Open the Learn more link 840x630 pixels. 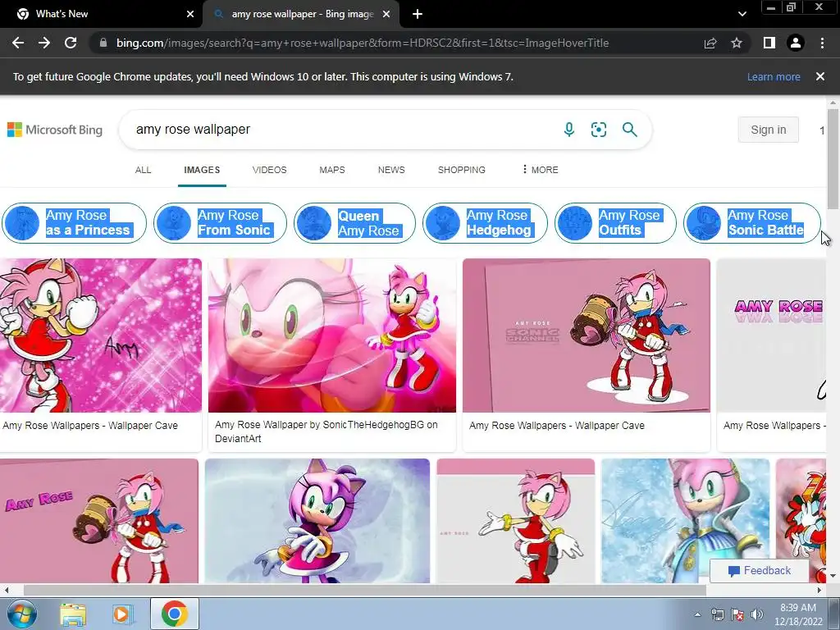click(774, 76)
